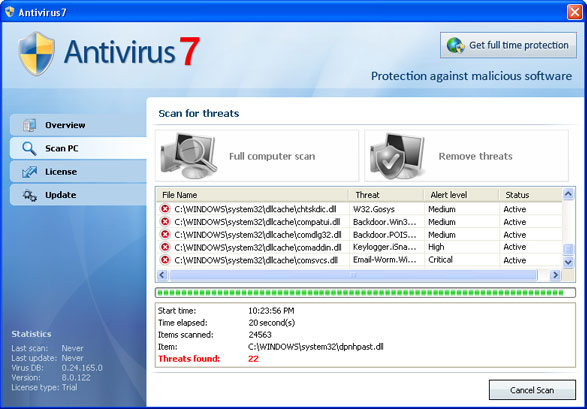Screen dimensions: 587x409
Task: Click the vertical scrollbar thumb
Action: point(568,249)
